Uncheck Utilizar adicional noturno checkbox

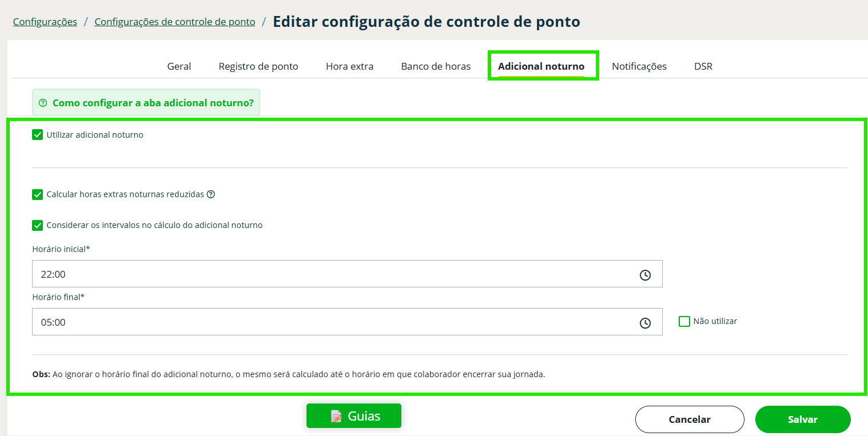click(38, 135)
